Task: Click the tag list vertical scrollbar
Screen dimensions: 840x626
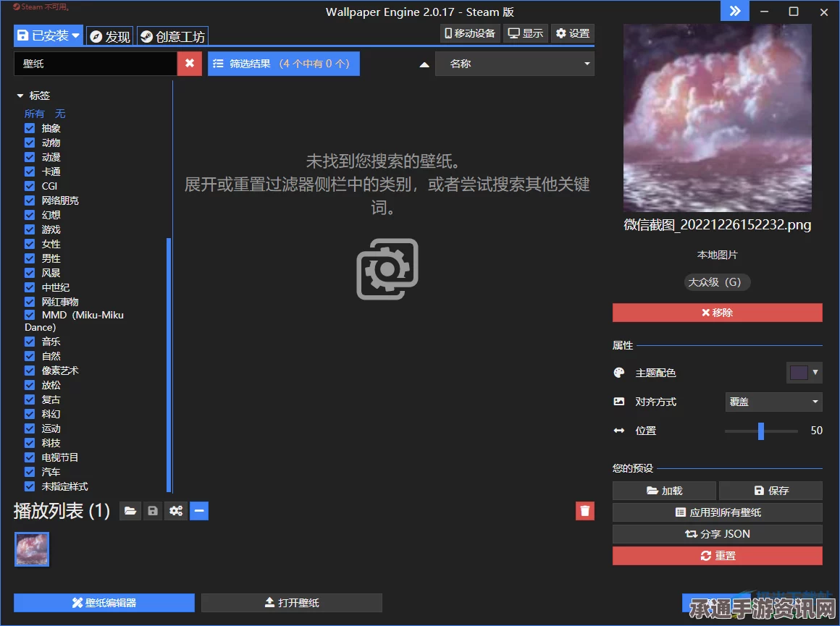Action: 169,364
